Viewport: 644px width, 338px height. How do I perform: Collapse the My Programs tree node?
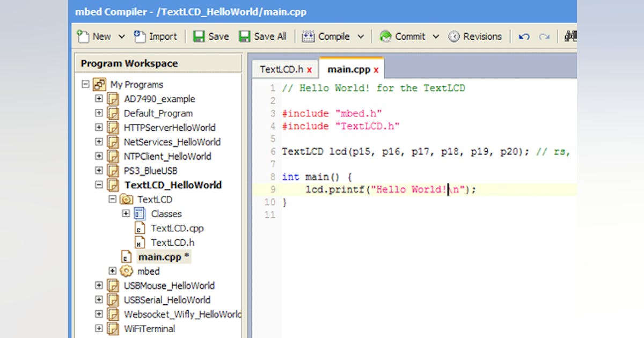pos(85,84)
